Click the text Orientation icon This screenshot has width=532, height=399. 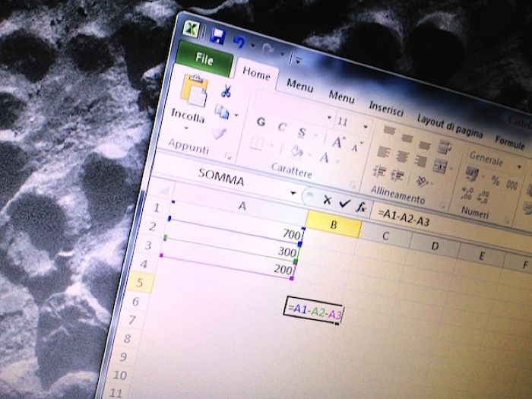(422, 181)
